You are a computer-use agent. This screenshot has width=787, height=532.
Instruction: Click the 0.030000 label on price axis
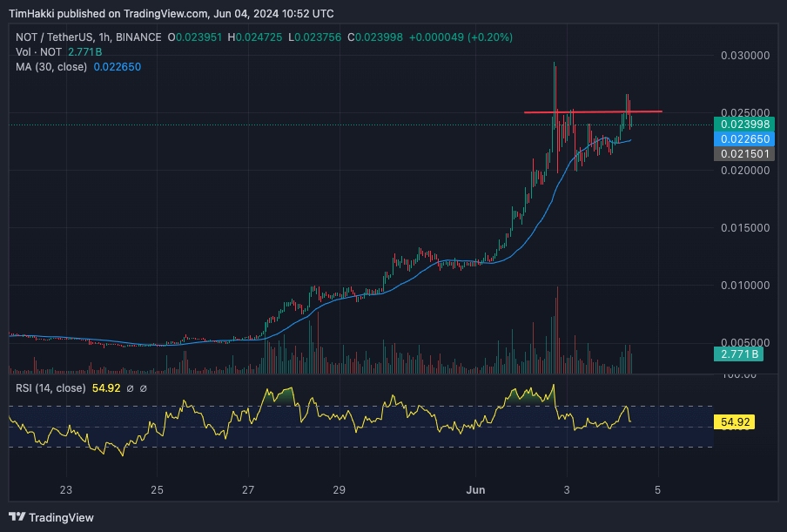(745, 55)
